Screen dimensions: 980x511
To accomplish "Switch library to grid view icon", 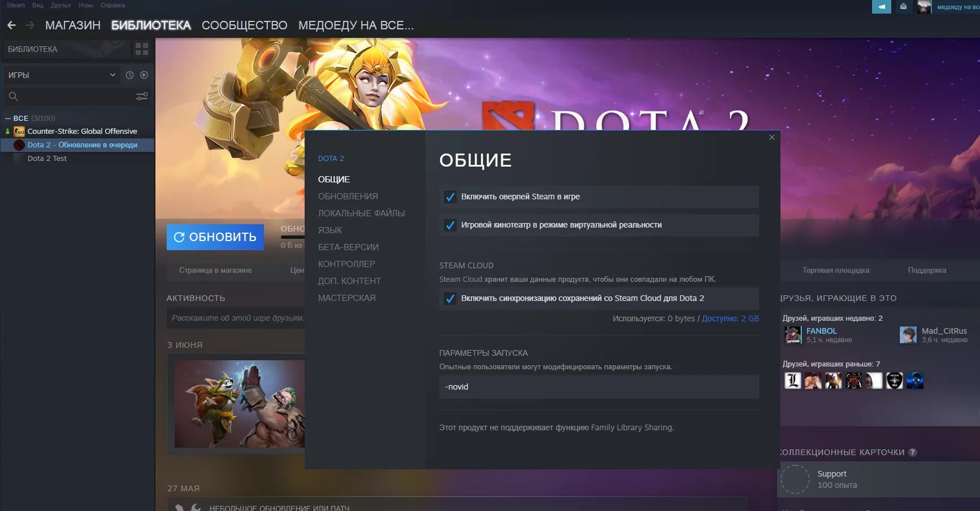I will point(142,49).
